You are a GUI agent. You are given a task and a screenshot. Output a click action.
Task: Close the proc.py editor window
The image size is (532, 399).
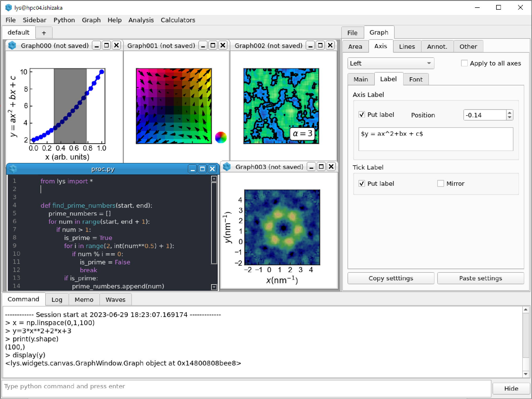212,169
